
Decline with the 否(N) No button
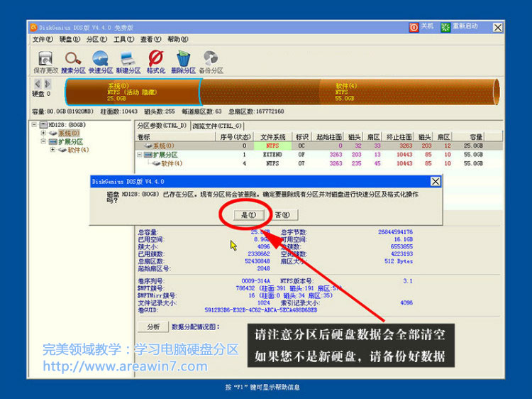pyautogui.click(x=282, y=215)
